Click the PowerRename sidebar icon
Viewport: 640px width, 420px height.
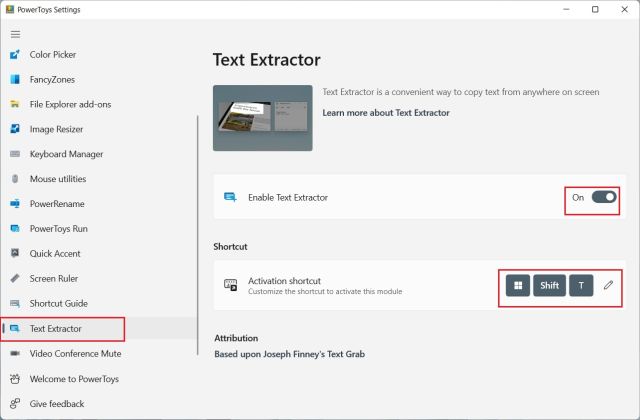(15, 204)
